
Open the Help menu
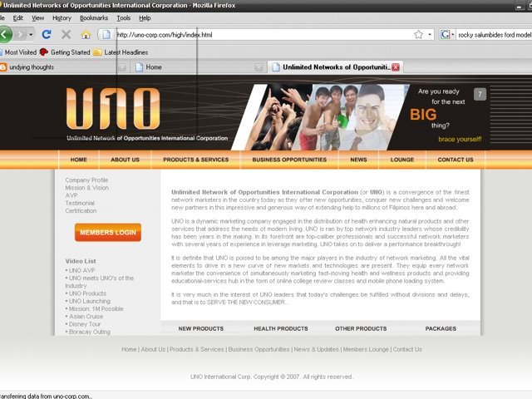[145, 18]
